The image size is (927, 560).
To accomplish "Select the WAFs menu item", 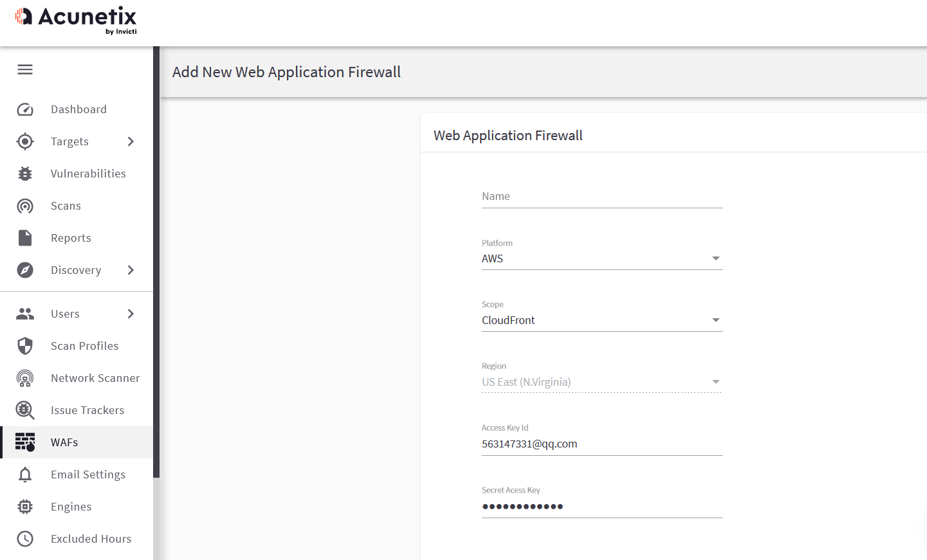I will point(77,442).
